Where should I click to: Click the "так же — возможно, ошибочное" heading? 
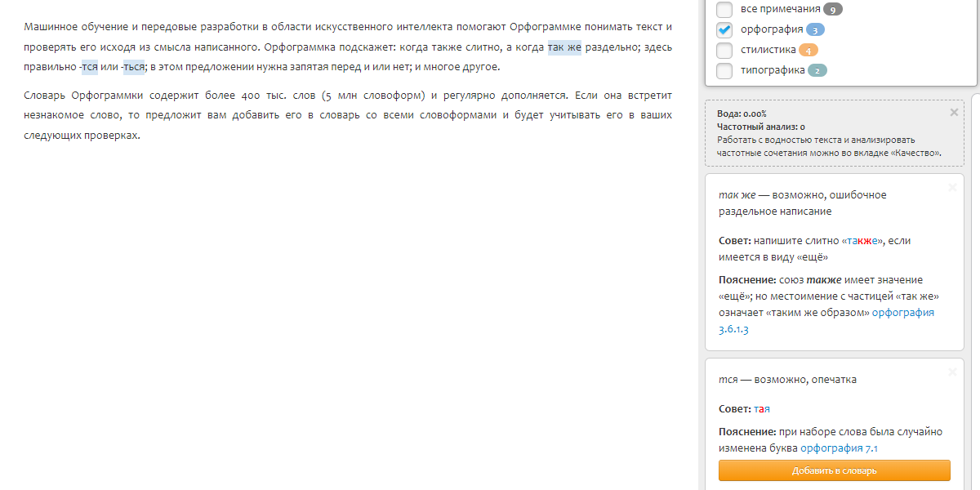tap(802, 203)
